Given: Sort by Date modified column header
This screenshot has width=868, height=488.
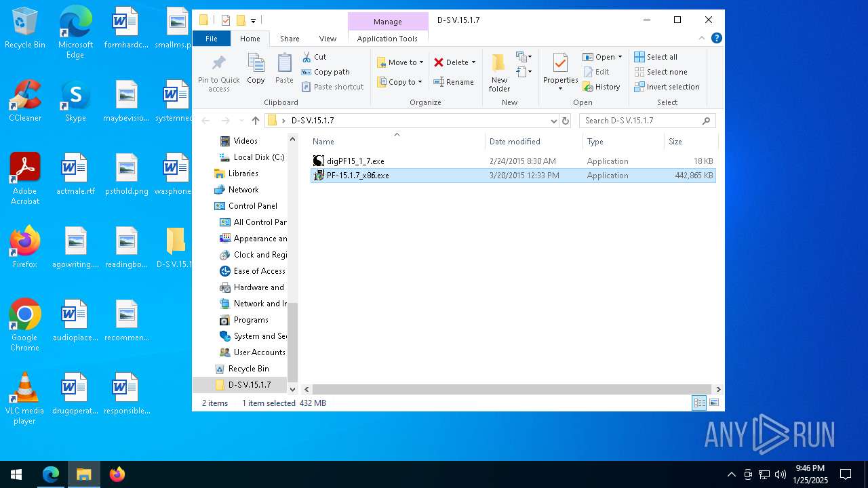Looking at the screenshot, I should pos(534,141).
